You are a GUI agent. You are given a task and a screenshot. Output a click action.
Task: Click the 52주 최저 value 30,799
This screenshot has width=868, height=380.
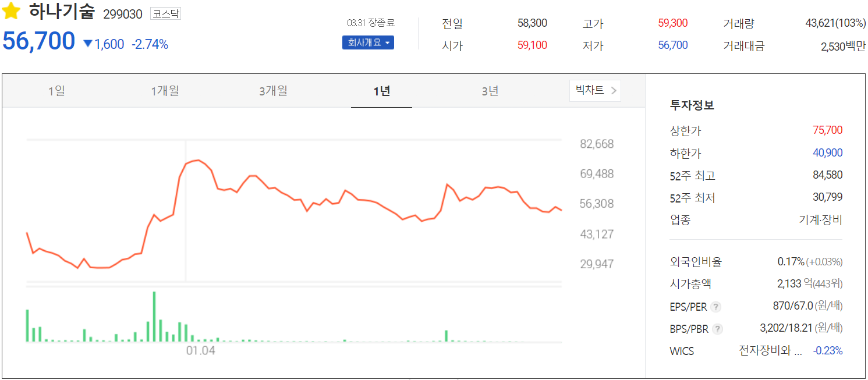(827, 197)
